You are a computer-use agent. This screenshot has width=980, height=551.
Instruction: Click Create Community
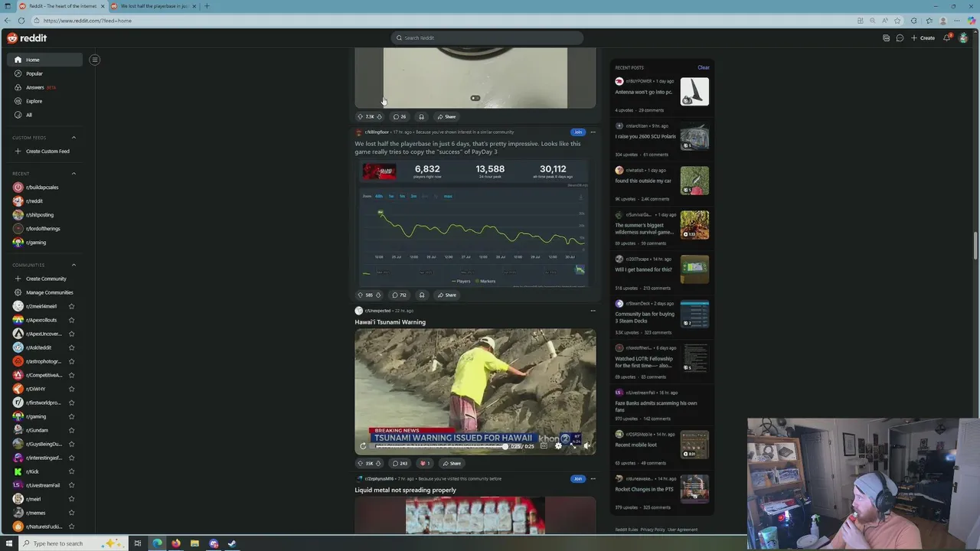(x=41, y=279)
